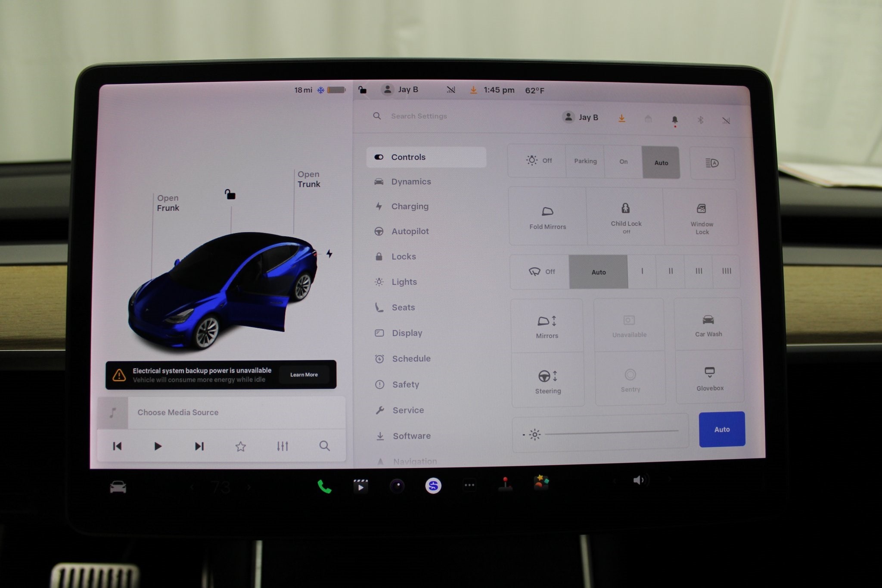Screen dimensions: 882x588
Task: Tap the unlock padlock above car
Action: (230, 195)
